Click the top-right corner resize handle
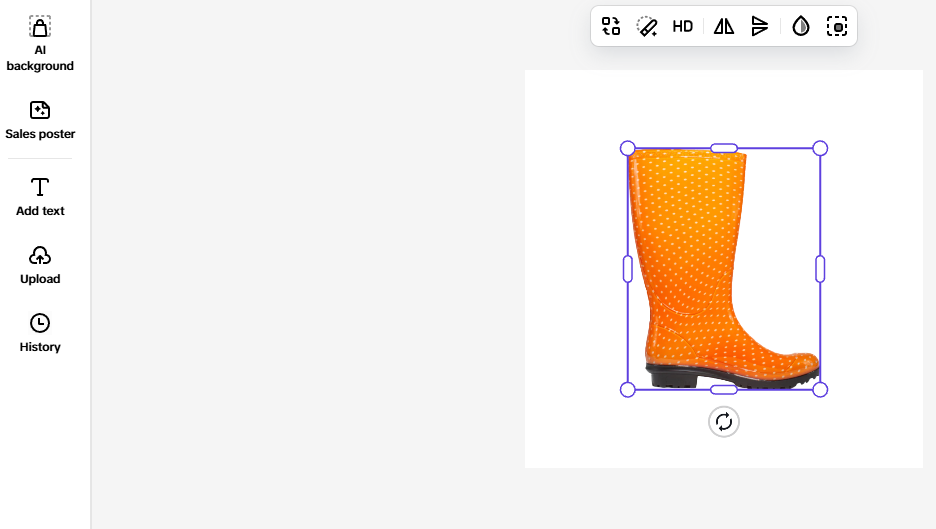Viewport: 936px width, 529px height. (820, 148)
